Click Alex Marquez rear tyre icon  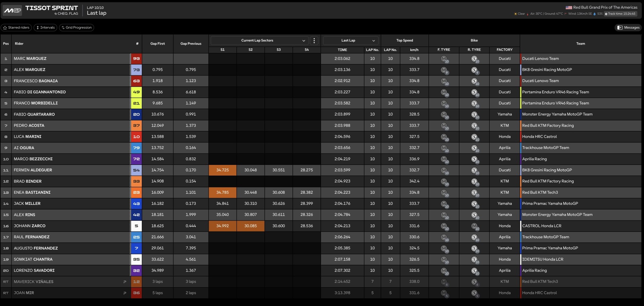tap(475, 70)
